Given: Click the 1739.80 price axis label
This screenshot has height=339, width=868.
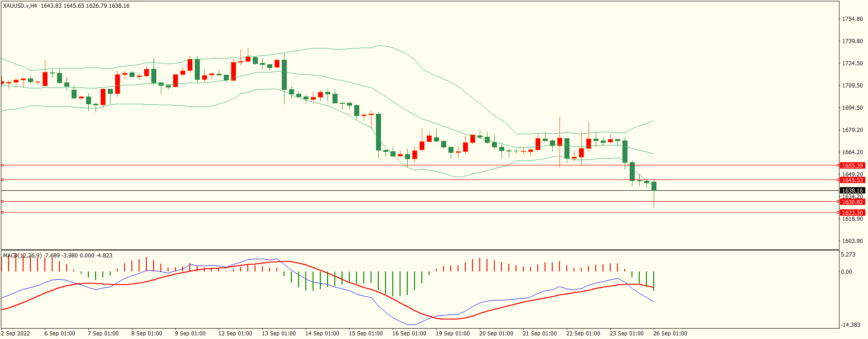Looking at the screenshot, I should click(x=852, y=41).
